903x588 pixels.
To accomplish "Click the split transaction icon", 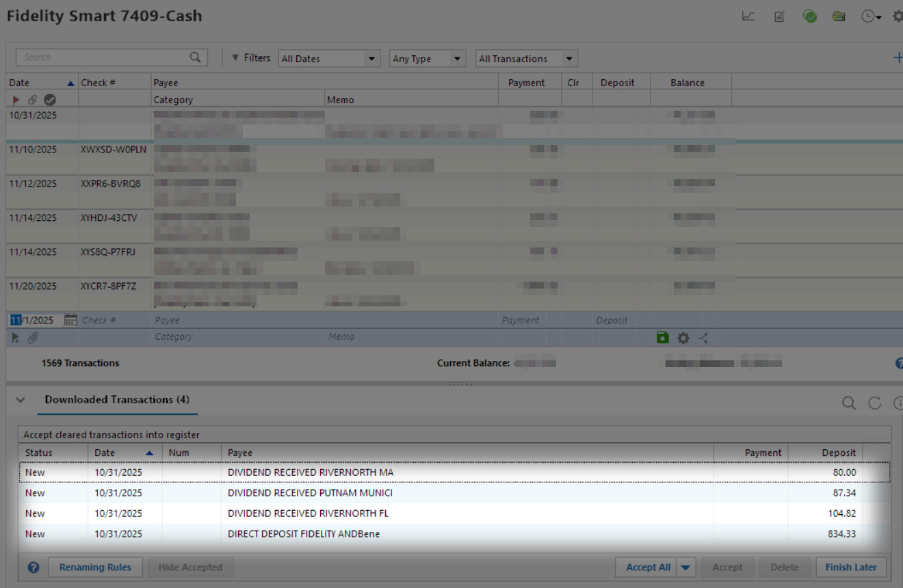I will point(703,338).
